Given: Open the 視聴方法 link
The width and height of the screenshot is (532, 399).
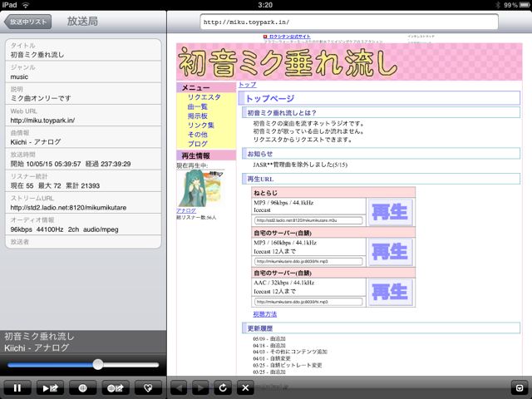Looking at the screenshot, I should point(264,314).
